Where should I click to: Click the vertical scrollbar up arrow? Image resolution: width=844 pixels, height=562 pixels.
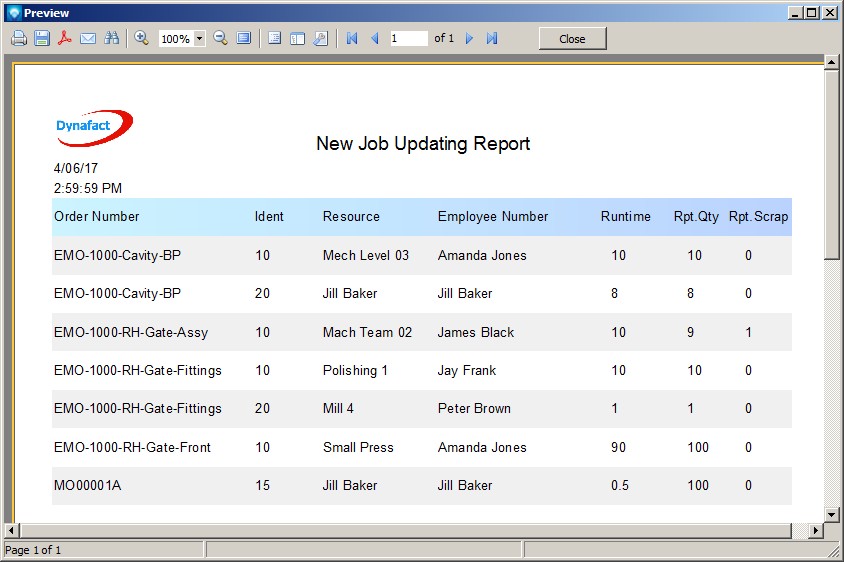click(831, 63)
